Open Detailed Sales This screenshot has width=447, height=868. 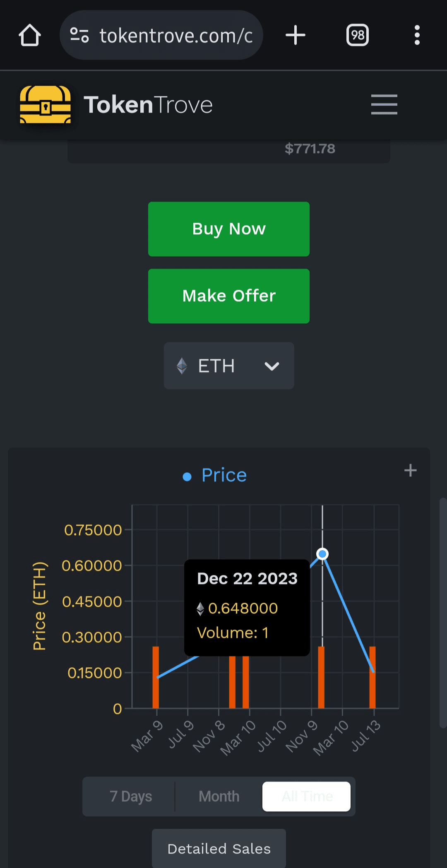click(219, 849)
